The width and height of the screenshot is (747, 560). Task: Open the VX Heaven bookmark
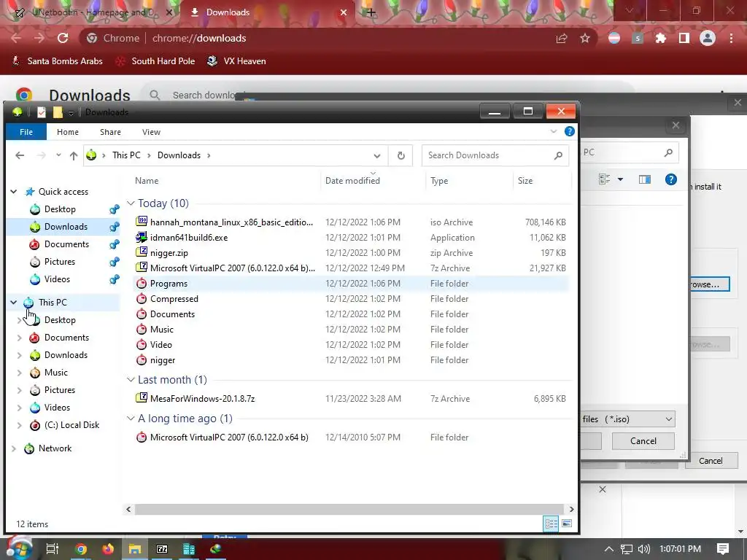coord(237,61)
